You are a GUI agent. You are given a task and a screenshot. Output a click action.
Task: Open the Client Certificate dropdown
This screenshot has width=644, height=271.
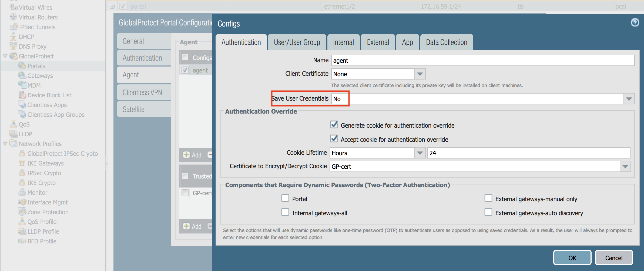pos(420,74)
